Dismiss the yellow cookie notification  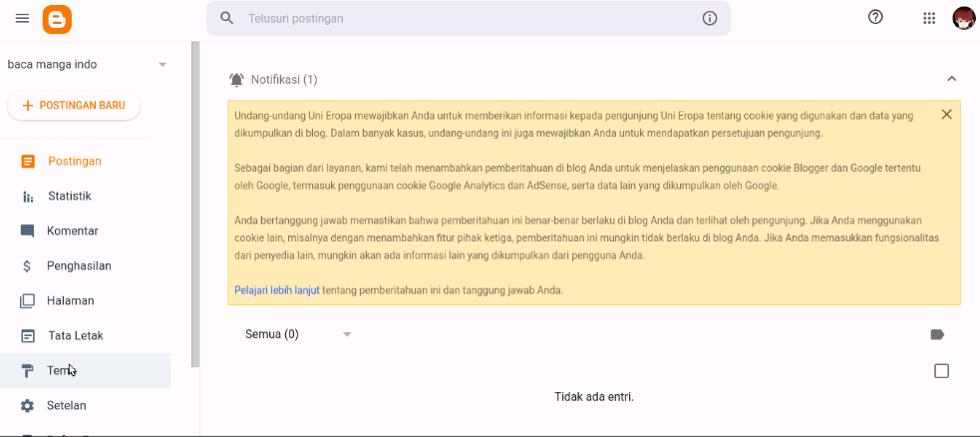click(x=946, y=115)
